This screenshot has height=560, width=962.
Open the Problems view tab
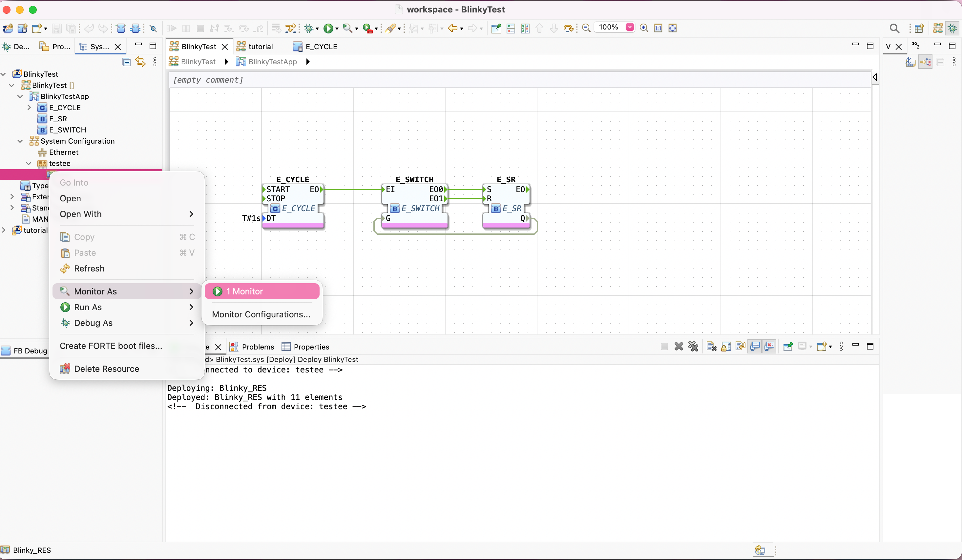point(252,347)
